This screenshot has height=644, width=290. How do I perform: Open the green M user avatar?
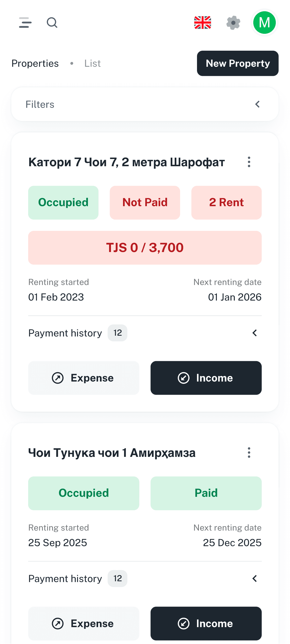click(264, 23)
